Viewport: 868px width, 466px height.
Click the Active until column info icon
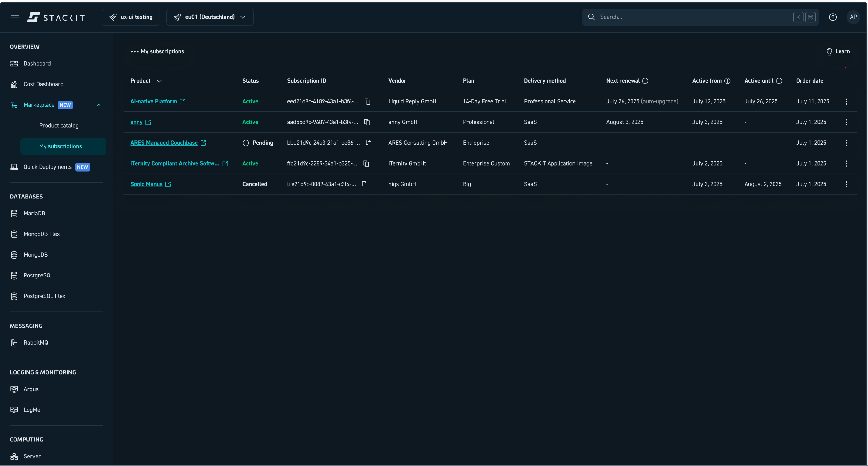(779, 81)
